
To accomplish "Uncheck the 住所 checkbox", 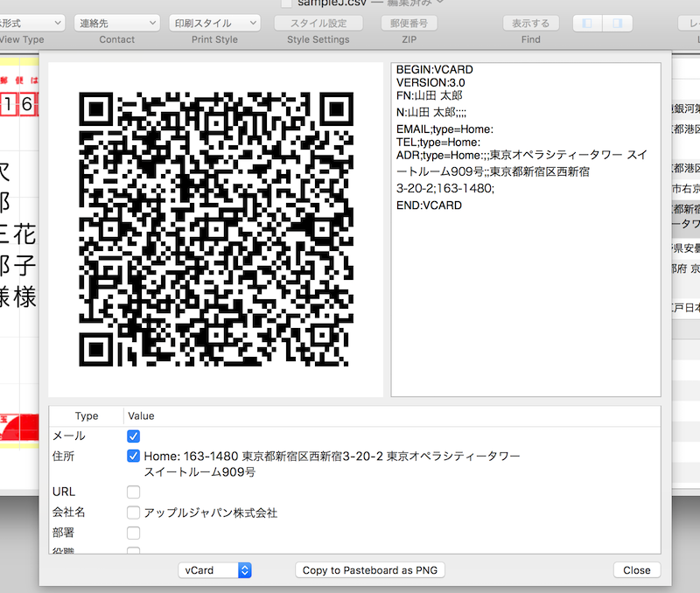I will [134, 456].
